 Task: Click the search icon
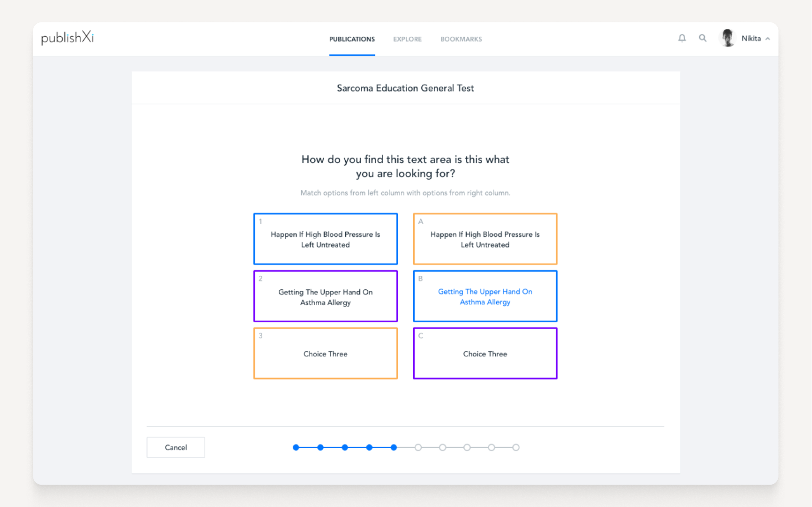[x=703, y=38]
